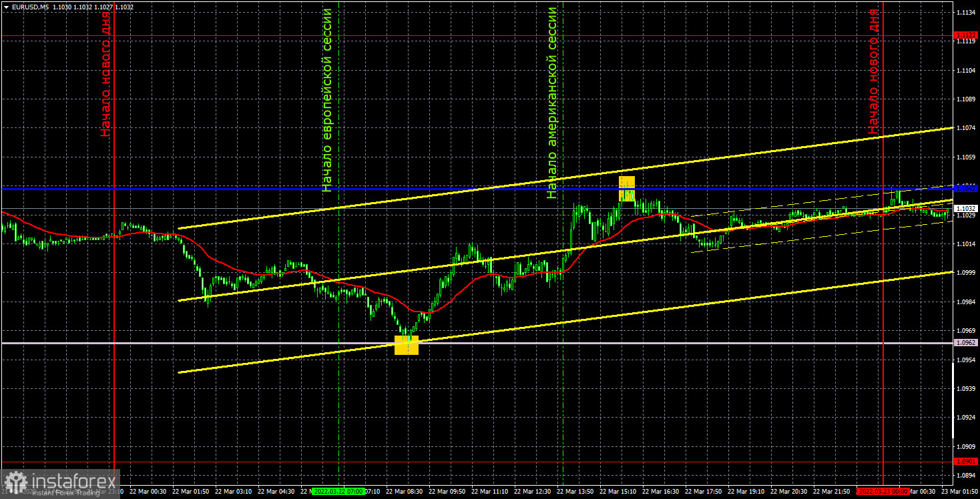Viewport: 980px width, 499px height.
Task: Select the left 'Начало нового дня' label
Action: click(106, 73)
